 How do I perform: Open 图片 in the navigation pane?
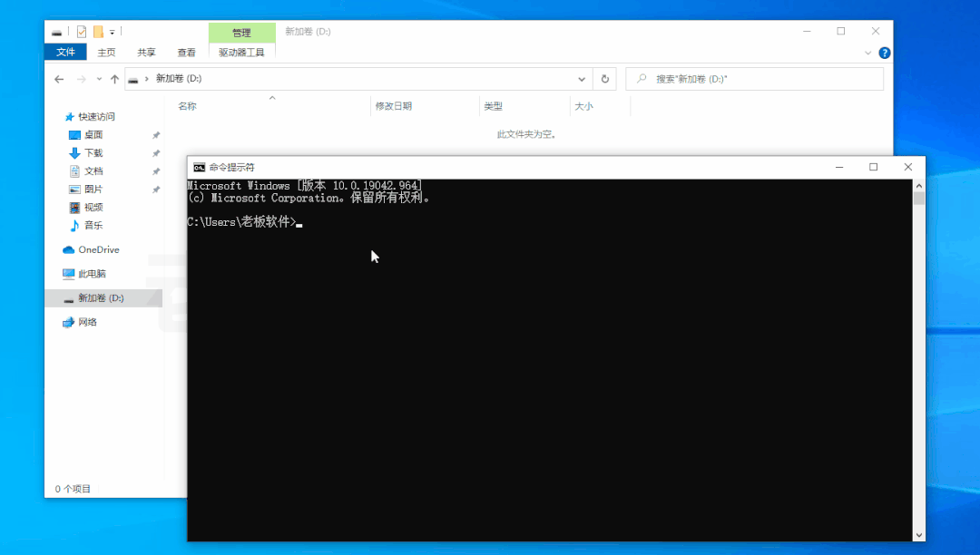[x=93, y=190]
